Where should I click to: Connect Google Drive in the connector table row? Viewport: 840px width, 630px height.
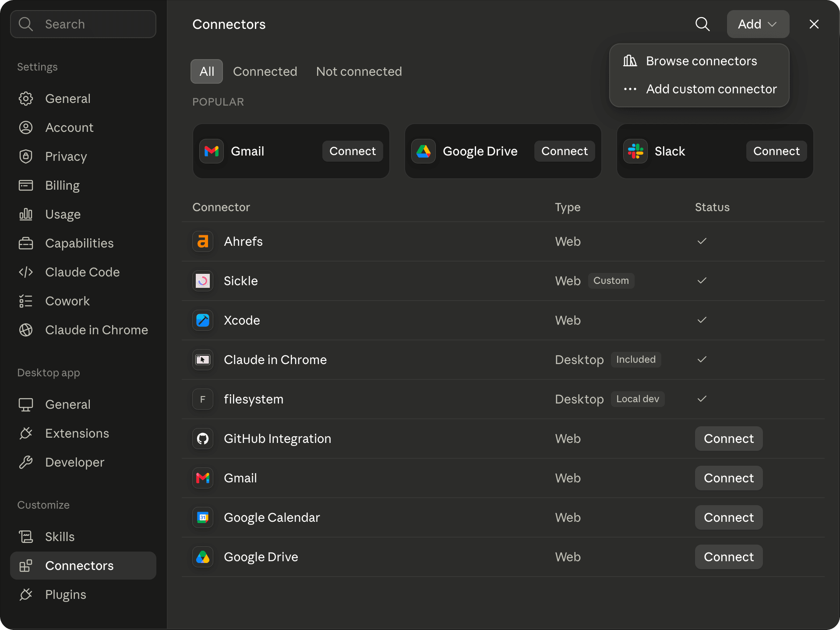coord(729,557)
